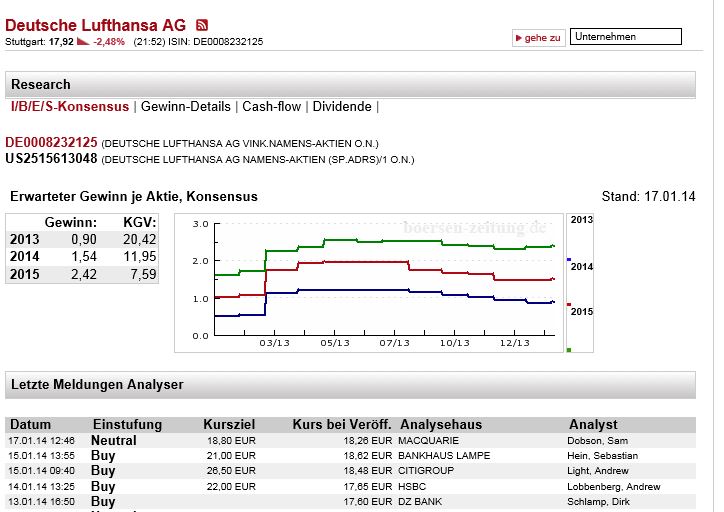This screenshot has width=724, height=512.
Task: Click the KGV value 20,42
Action: pos(139,240)
